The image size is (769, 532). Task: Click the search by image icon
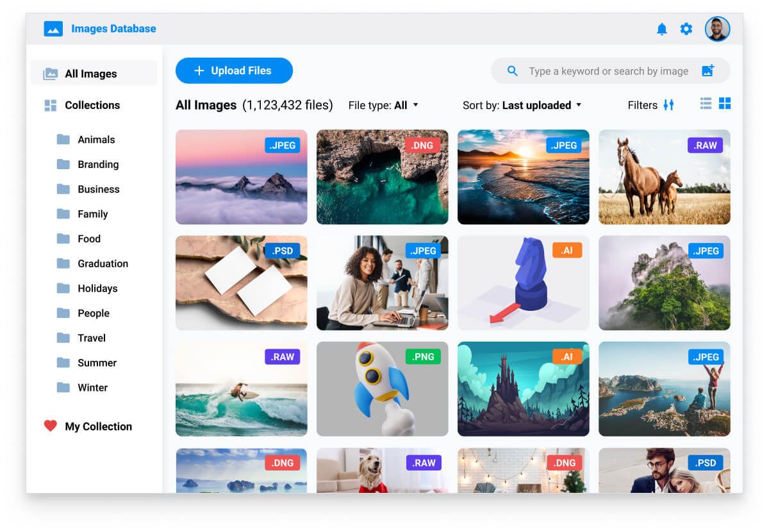tap(707, 71)
